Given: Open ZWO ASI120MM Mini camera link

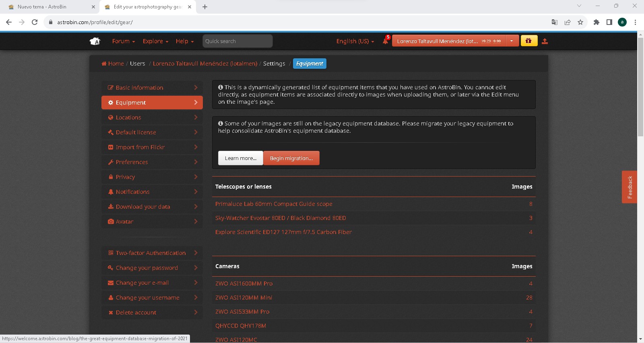Looking at the screenshot, I should pyautogui.click(x=244, y=298).
